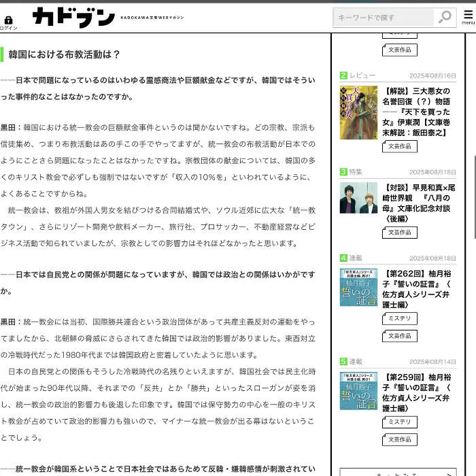Click the green rank 4 badge

coord(343,258)
